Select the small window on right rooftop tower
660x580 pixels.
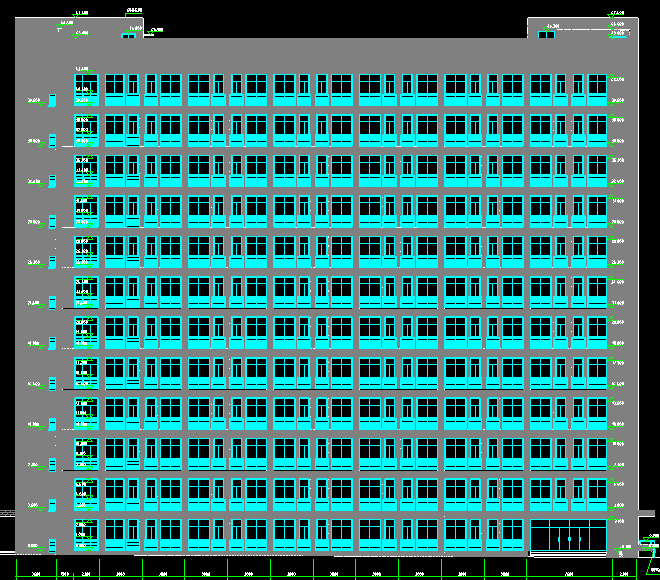(546, 35)
